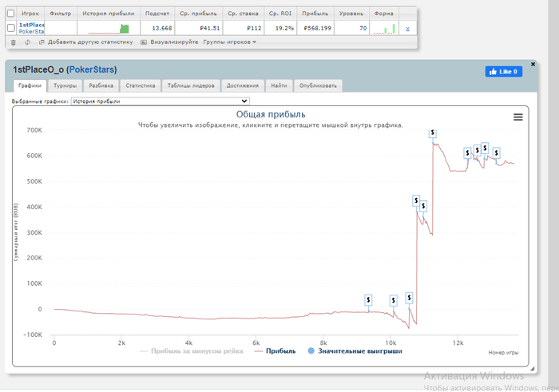Viewport: 559px width, 392px height.
Task: Expand the Группы игроков dropdown
Action: pyautogui.click(x=230, y=42)
